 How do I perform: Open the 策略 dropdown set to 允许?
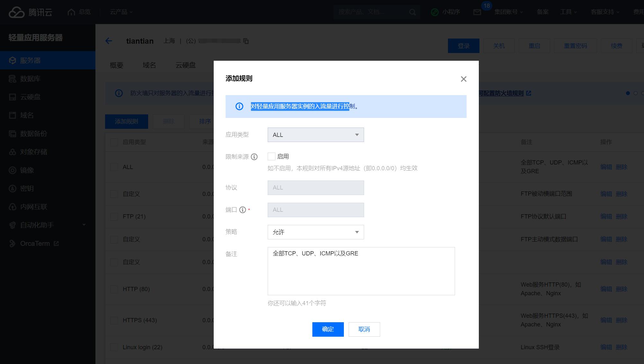pyautogui.click(x=316, y=232)
